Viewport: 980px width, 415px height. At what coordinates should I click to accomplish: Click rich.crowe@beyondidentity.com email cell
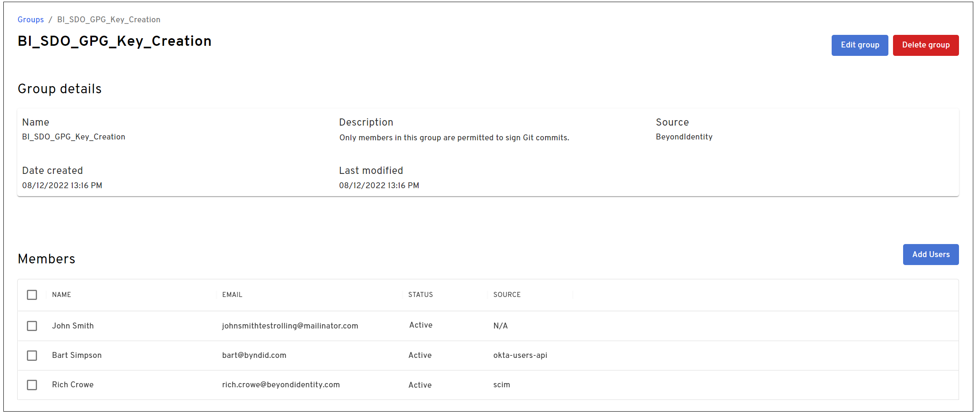(281, 385)
